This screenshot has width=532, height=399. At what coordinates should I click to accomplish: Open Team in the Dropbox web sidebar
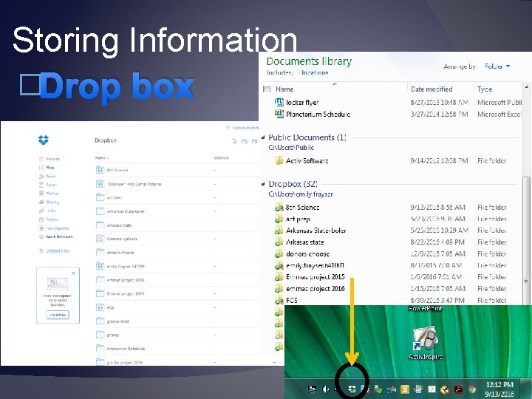[51, 176]
